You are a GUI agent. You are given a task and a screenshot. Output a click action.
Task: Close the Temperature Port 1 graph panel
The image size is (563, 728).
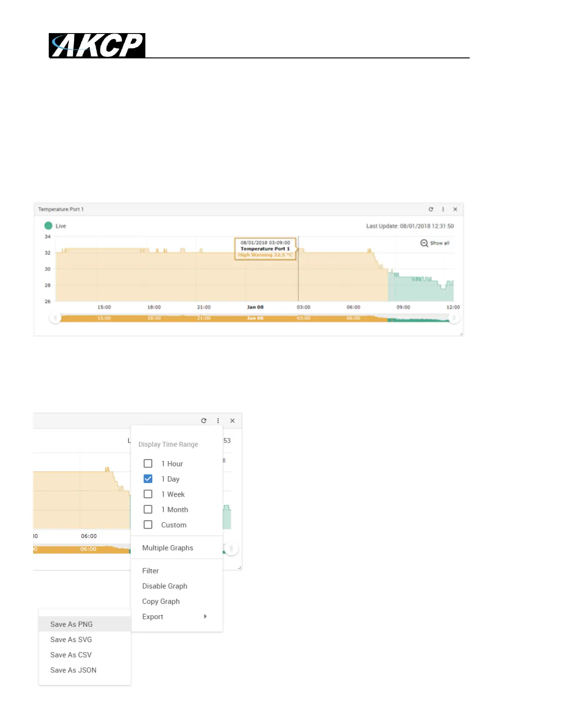click(x=455, y=209)
